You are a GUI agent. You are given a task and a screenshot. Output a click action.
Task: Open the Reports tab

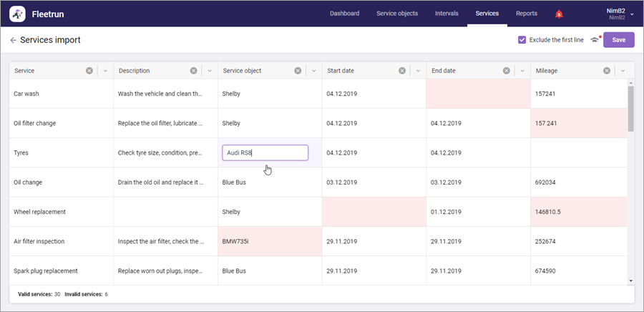coord(527,14)
